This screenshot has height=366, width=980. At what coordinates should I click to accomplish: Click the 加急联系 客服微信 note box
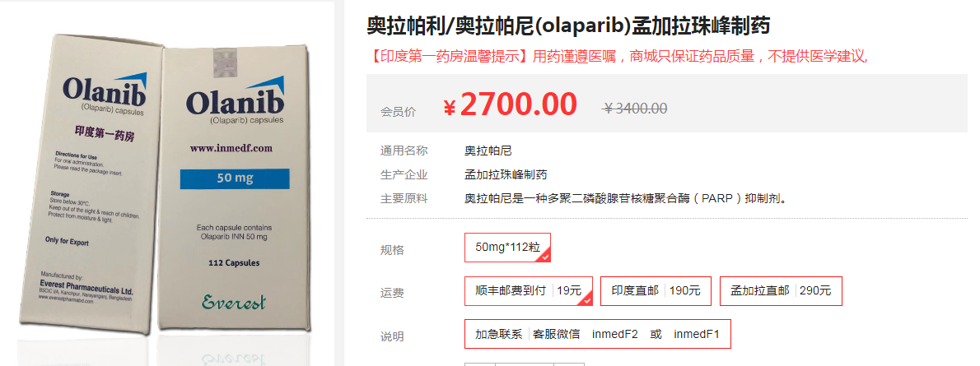pos(597,334)
